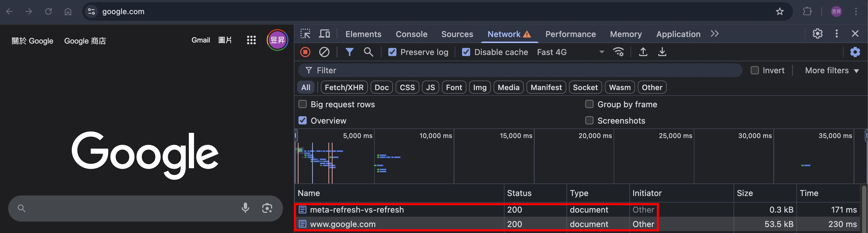
Task: Open Network panel settings blue gear
Action: 855,52
